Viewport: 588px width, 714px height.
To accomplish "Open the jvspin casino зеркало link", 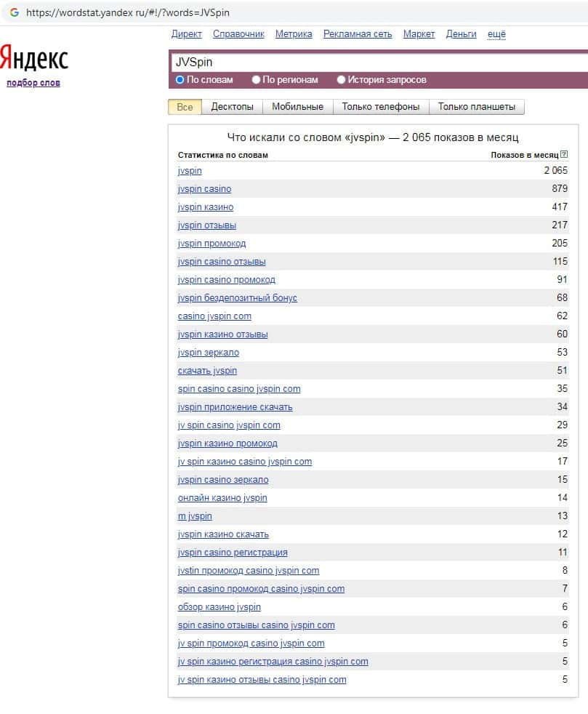I will tap(223, 481).
